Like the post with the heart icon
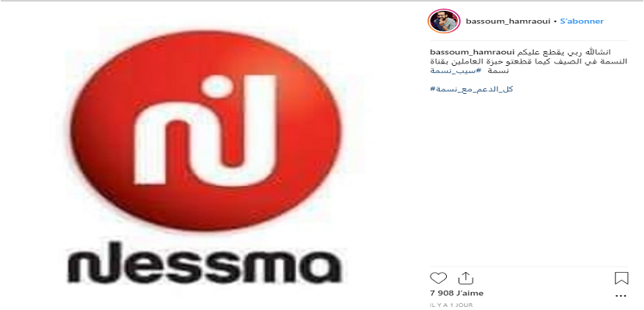Viewport: 644px width, 310px height. pyautogui.click(x=438, y=278)
